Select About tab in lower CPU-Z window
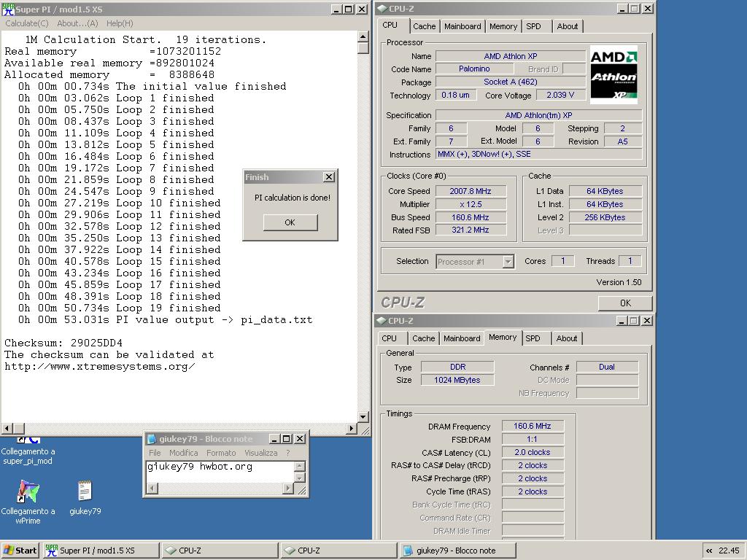Image resolution: width=747 pixels, height=560 pixels. [566, 338]
